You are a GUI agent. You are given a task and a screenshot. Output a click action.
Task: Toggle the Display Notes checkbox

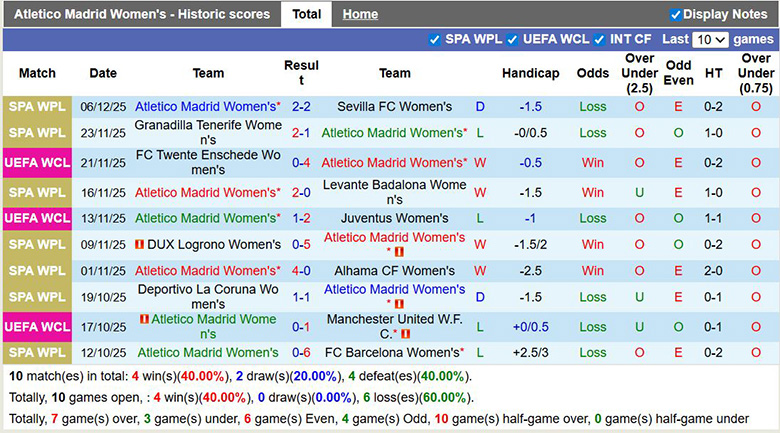676,15
